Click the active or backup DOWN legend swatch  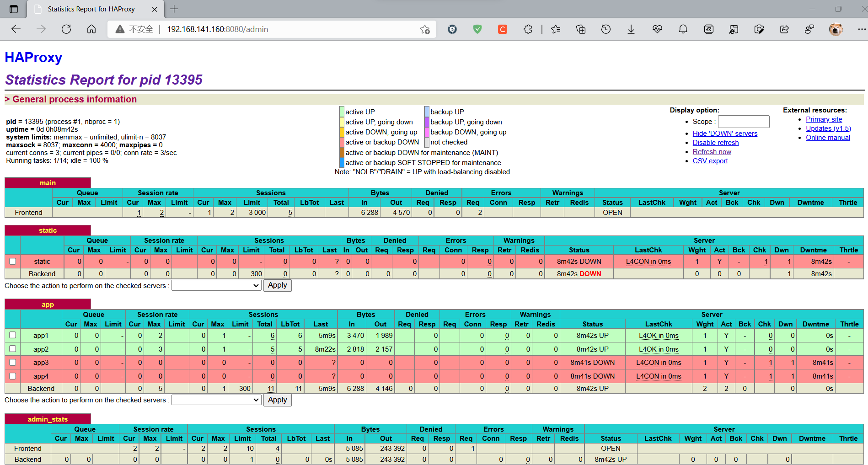tap(342, 142)
